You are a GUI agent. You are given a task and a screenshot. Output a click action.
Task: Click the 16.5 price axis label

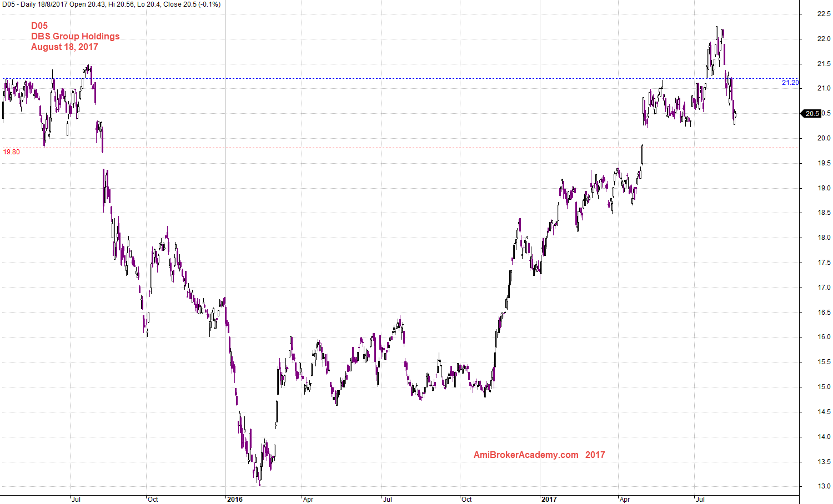coord(824,313)
